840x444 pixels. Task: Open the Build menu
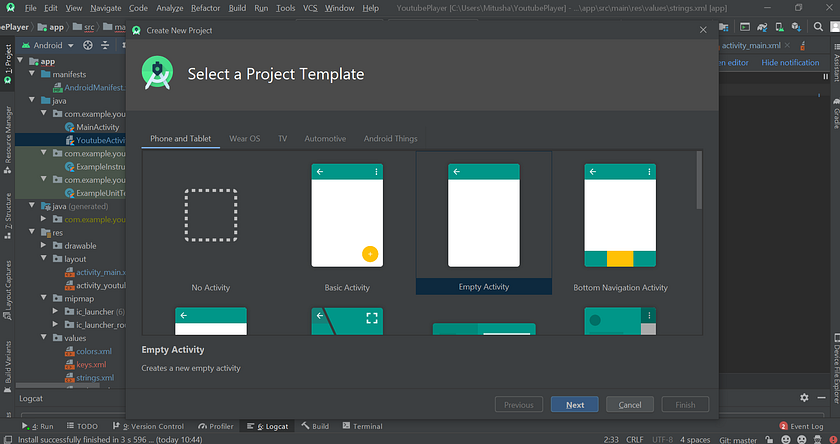click(x=237, y=8)
